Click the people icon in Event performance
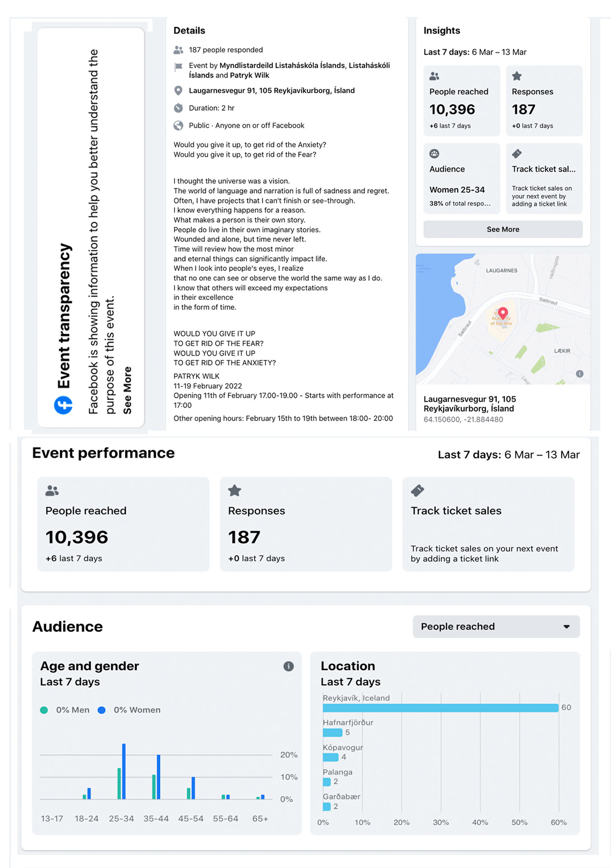Viewport: 611px width, 868px height. pyautogui.click(x=52, y=491)
